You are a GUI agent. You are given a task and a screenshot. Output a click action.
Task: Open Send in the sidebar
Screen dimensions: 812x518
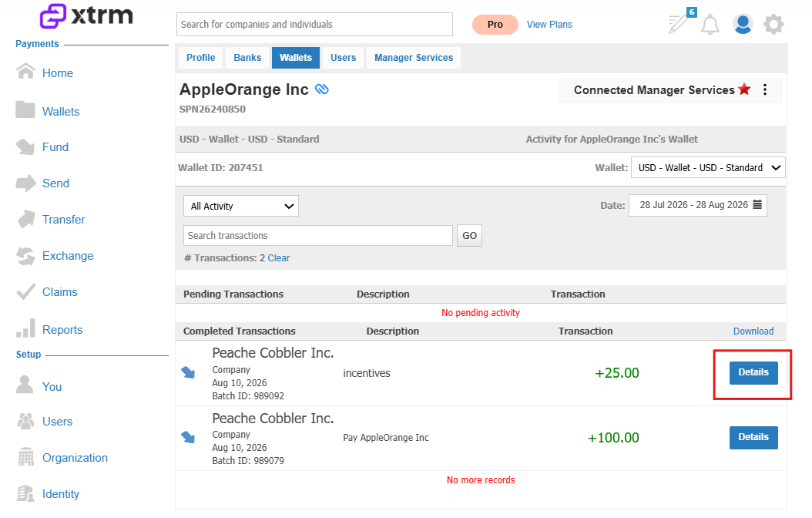pyautogui.click(x=55, y=183)
